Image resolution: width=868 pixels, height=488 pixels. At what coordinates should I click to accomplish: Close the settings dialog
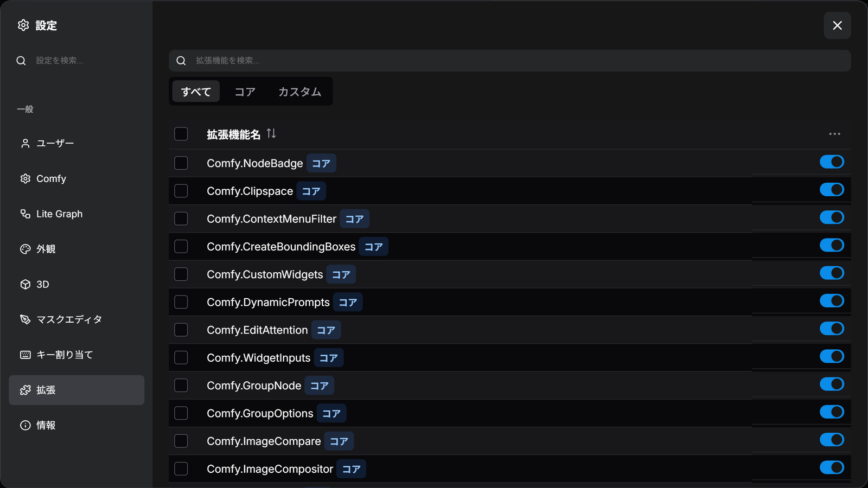(x=837, y=25)
